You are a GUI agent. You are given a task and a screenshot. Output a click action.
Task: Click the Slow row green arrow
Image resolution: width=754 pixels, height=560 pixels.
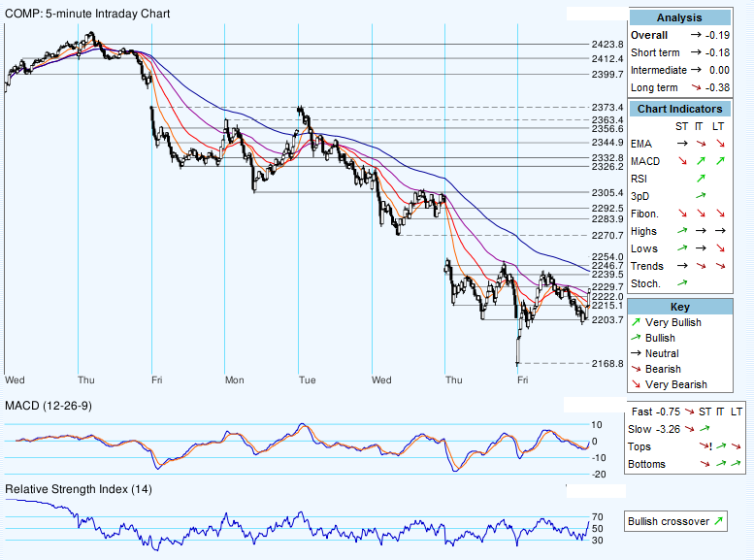pos(705,429)
